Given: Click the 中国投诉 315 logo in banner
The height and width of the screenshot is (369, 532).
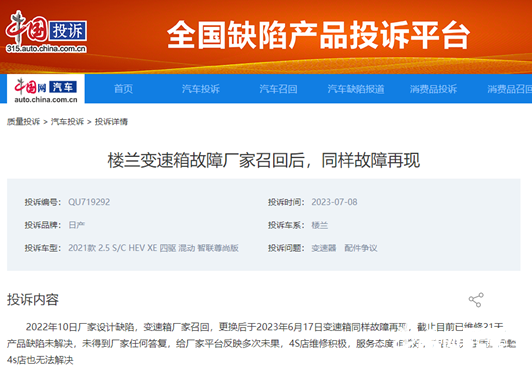Looking at the screenshot, I should coord(46,32).
